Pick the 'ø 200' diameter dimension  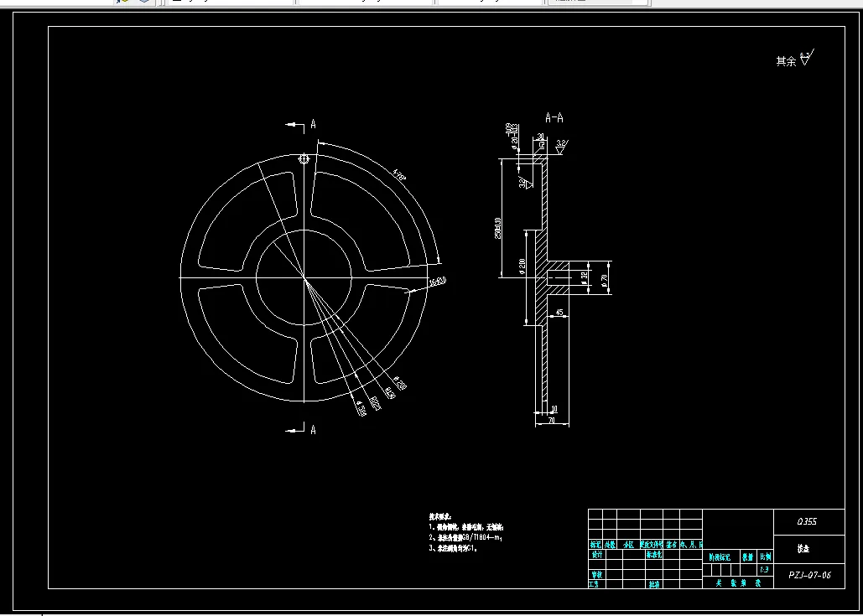click(522, 267)
